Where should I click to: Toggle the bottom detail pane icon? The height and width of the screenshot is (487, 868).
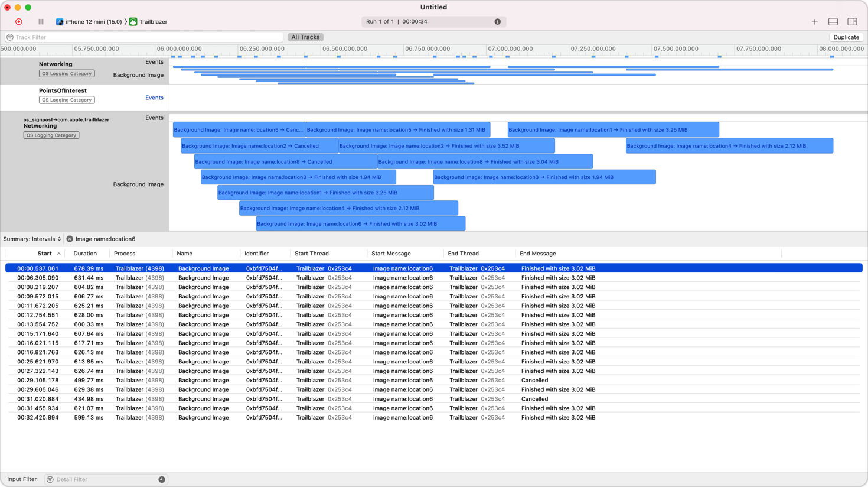[833, 21]
